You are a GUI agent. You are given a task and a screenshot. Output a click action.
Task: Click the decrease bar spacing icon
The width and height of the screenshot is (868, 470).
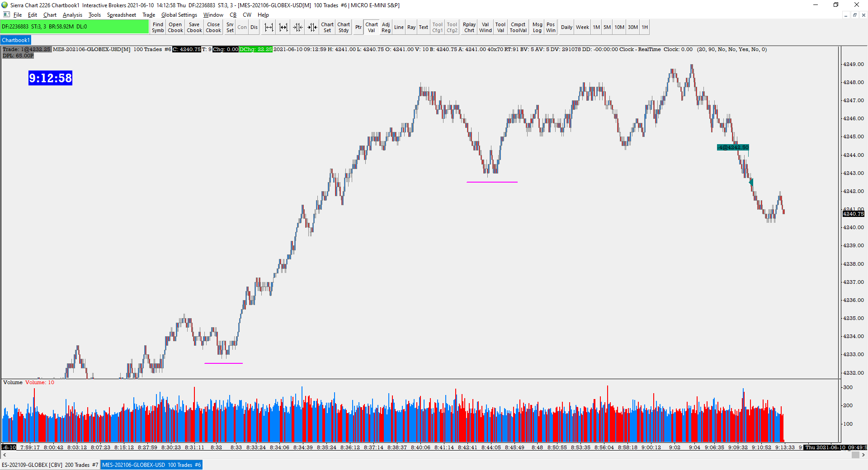pos(283,27)
